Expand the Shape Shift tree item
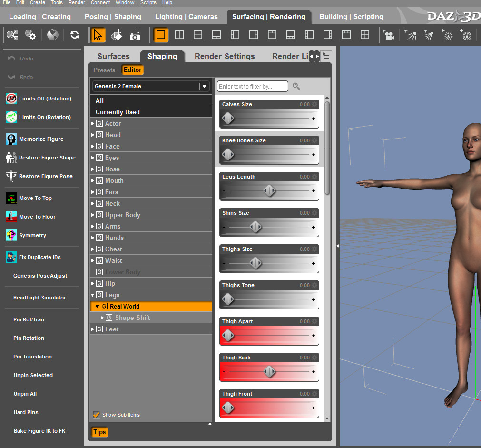 (x=102, y=318)
